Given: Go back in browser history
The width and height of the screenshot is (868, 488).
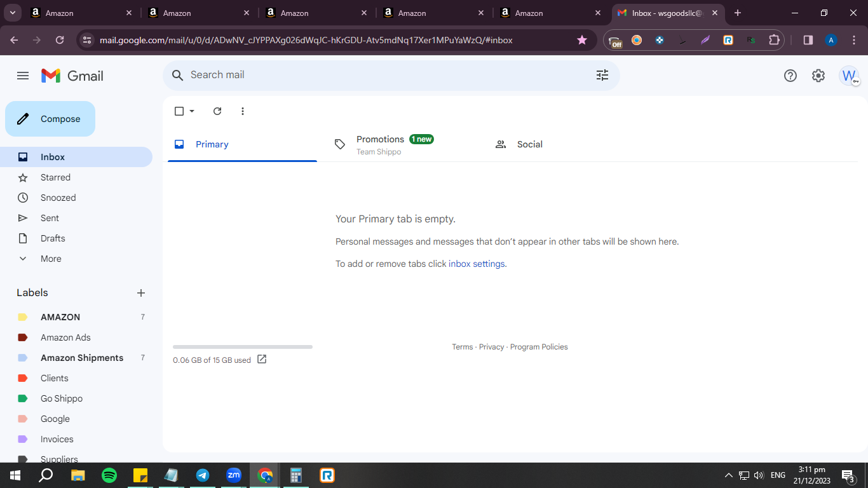Looking at the screenshot, I should [14, 40].
